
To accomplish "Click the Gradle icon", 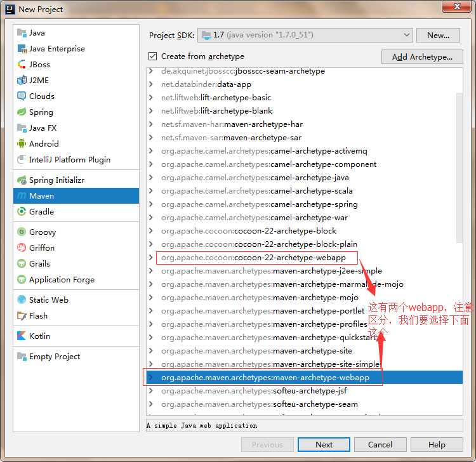I will point(22,211).
